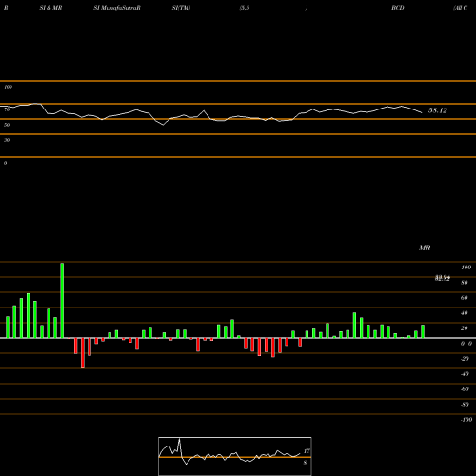Click the RSI axis label 70
The height and width of the screenshot is (476, 476).
(7, 109)
